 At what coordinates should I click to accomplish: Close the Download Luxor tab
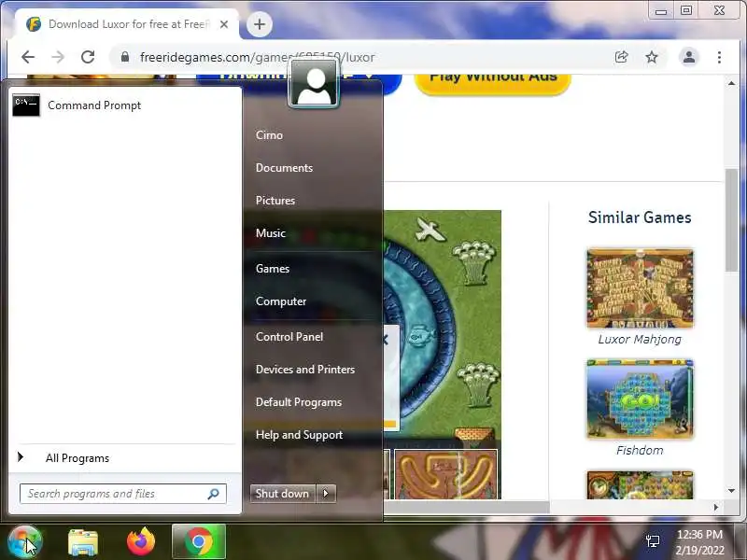click(224, 24)
